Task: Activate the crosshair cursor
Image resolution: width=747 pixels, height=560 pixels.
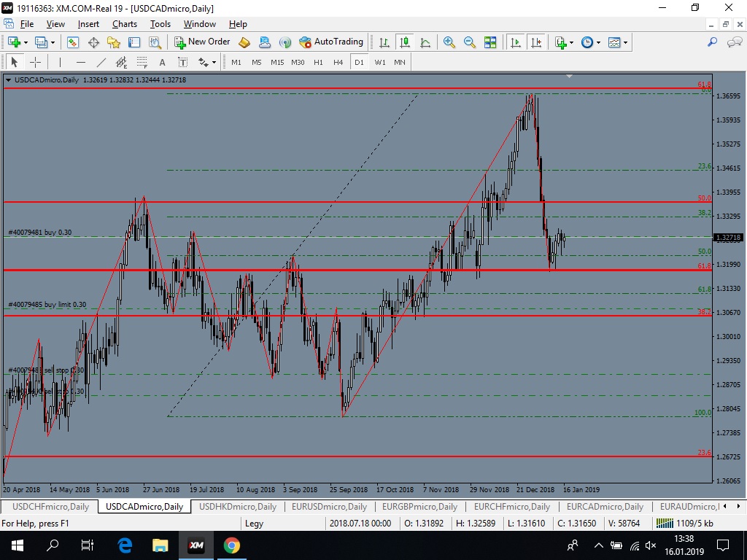Action: coord(35,63)
